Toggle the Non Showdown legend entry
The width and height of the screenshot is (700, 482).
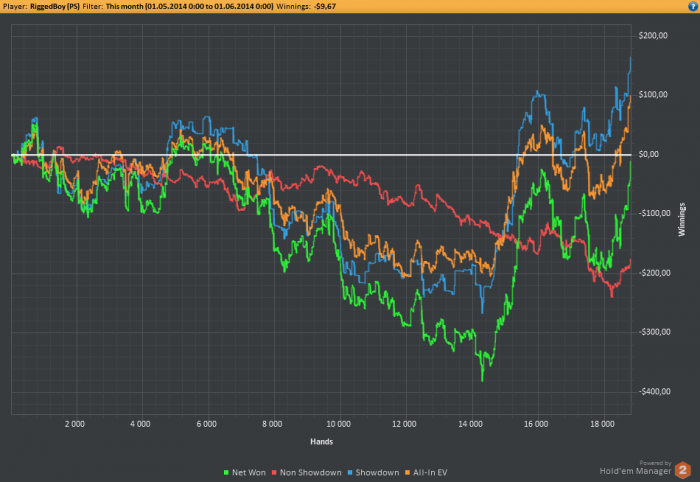pyautogui.click(x=307, y=473)
